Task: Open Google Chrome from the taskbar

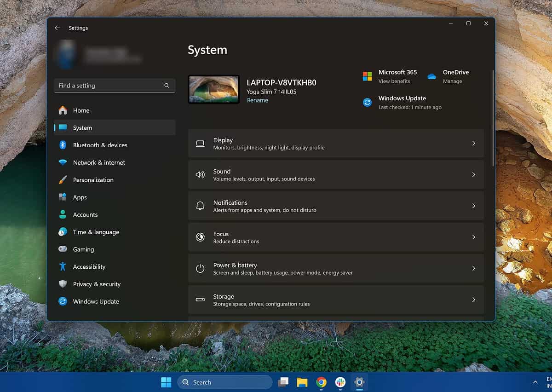Action: (x=321, y=382)
